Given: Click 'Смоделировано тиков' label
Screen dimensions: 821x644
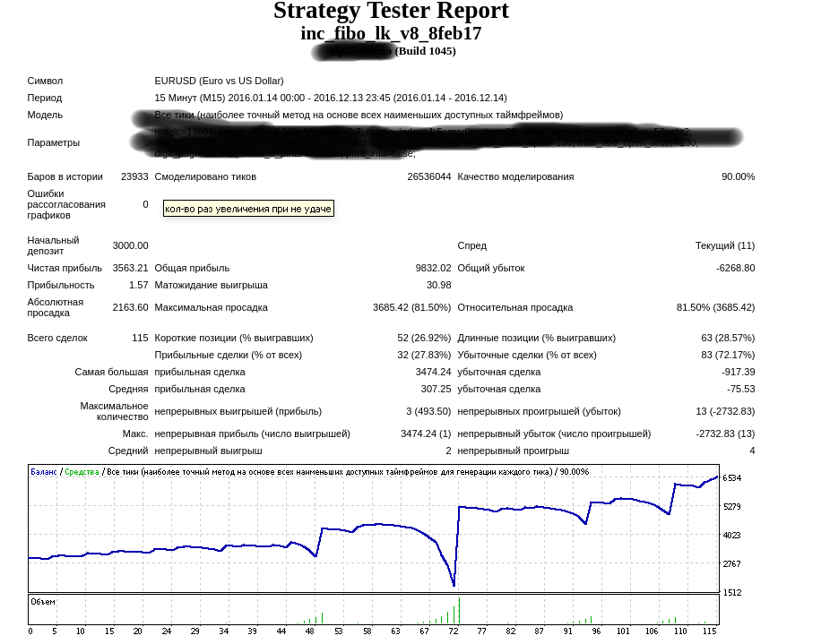Looking at the screenshot, I should 205,176.
